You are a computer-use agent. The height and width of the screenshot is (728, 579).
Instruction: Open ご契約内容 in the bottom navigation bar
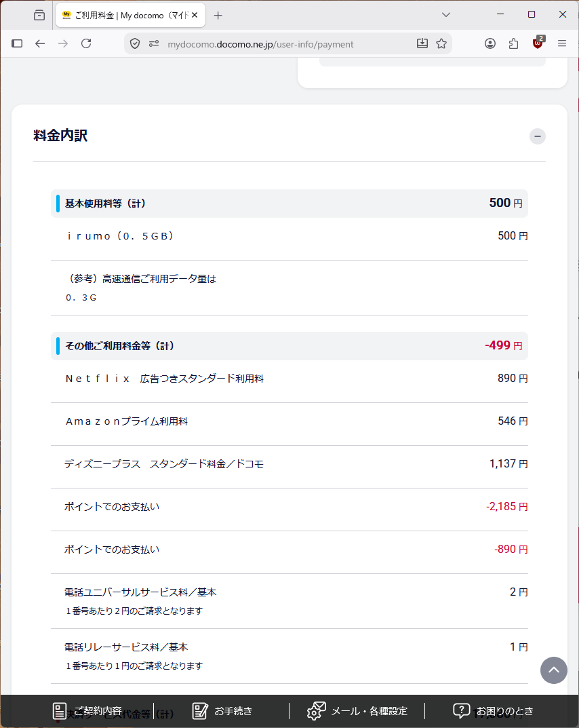click(x=87, y=711)
